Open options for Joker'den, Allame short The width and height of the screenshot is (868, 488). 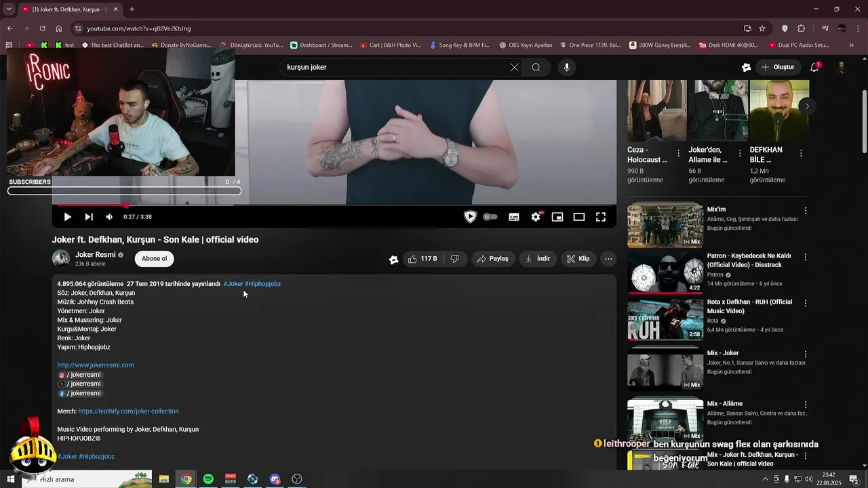740,154
